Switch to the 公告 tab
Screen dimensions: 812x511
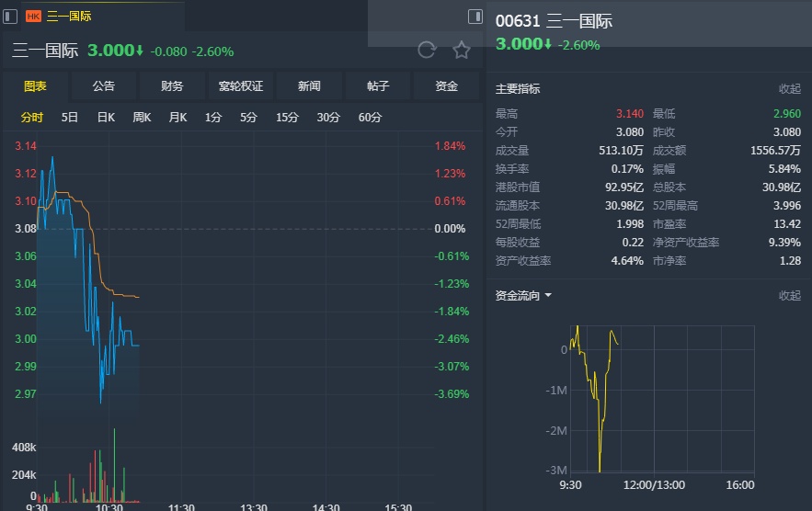point(104,86)
